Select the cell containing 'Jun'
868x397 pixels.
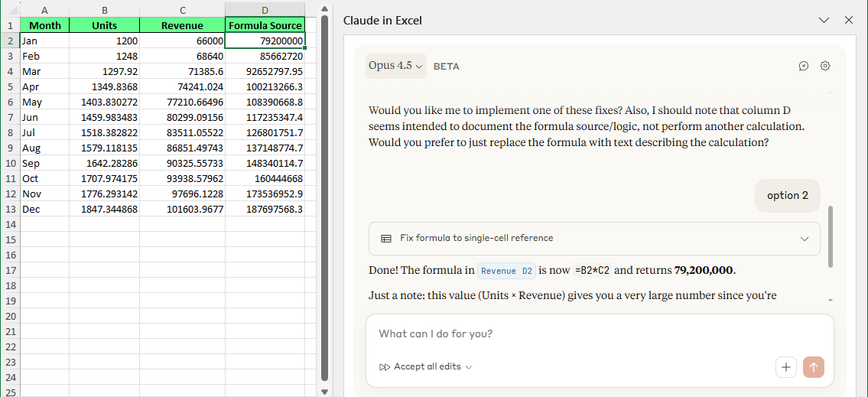coord(45,117)
